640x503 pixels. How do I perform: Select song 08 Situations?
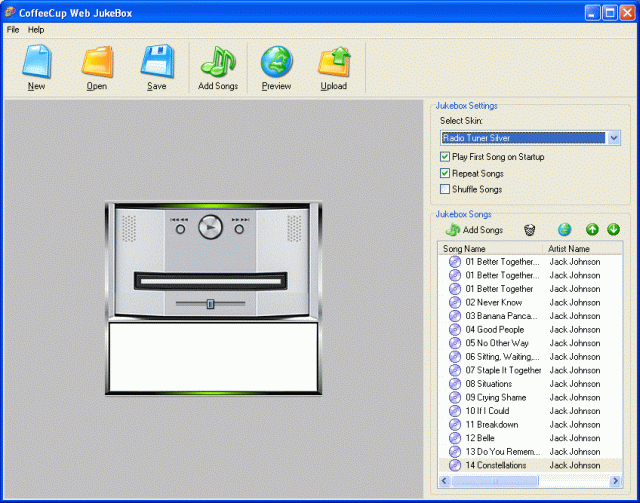(x=489, y=384)
